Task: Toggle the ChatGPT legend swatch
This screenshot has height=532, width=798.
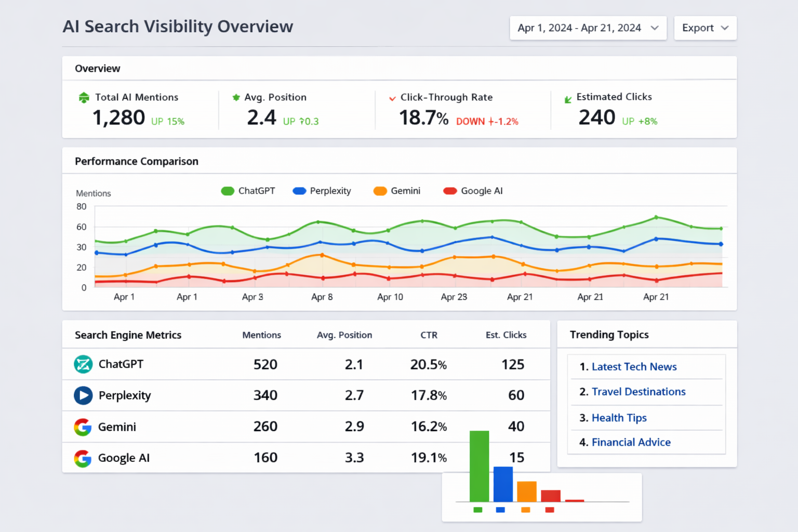Action: 228,191
